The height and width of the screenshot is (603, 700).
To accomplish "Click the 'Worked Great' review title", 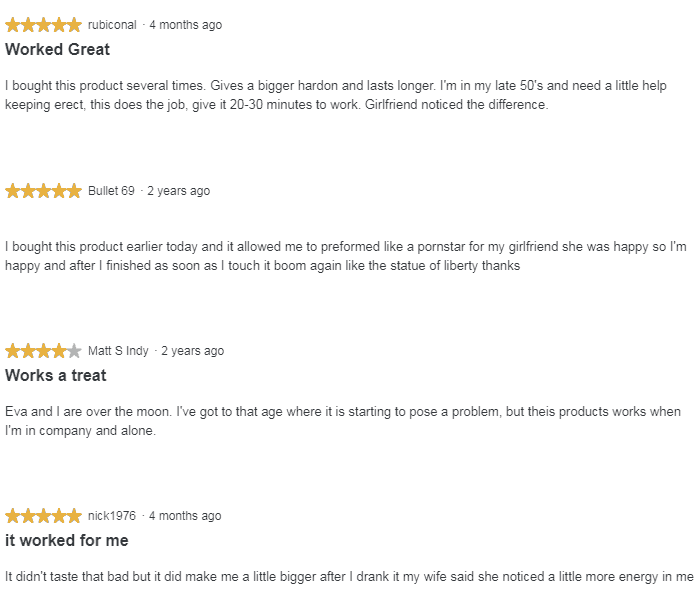I will (57, 50).
